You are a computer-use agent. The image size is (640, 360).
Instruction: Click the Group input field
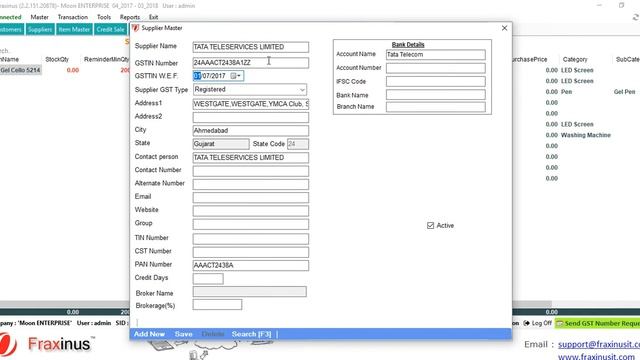click(x=251, y=224)
